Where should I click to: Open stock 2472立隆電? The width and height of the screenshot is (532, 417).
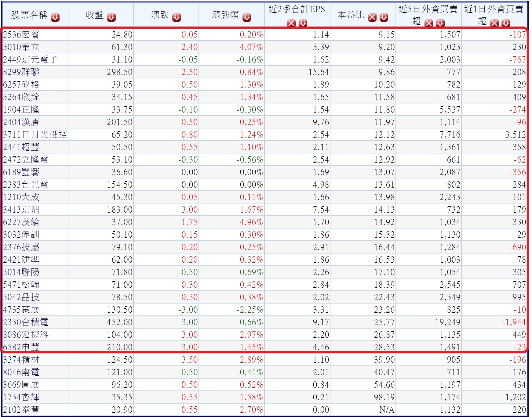[26, 160]
